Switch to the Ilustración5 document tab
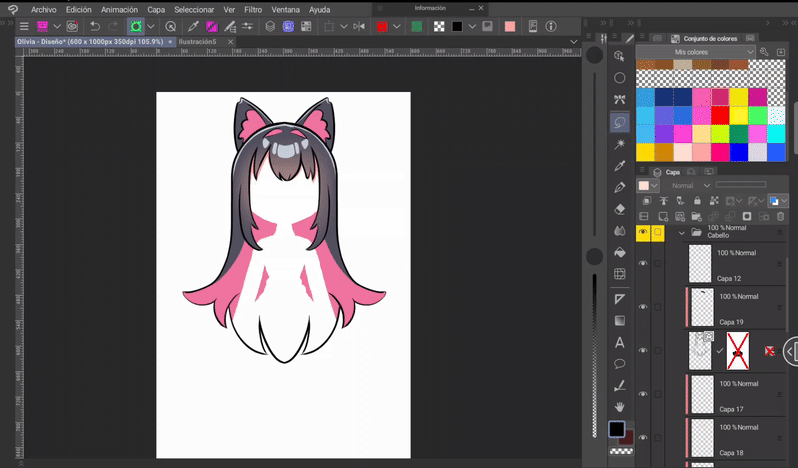798x468 pixels. point(198,42)
